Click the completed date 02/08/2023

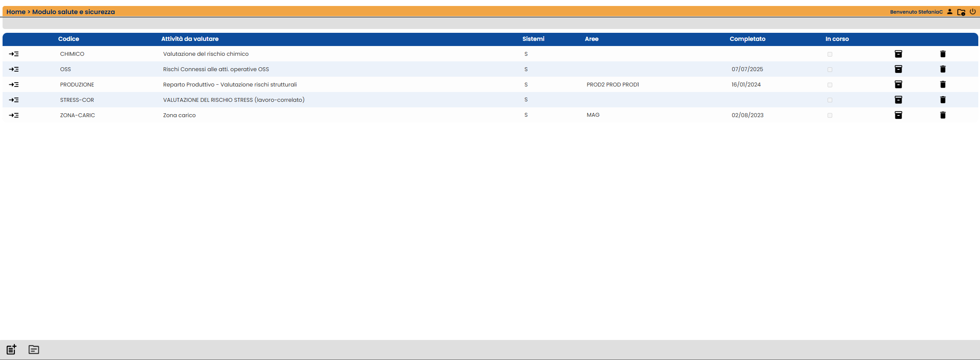[748, 115]
